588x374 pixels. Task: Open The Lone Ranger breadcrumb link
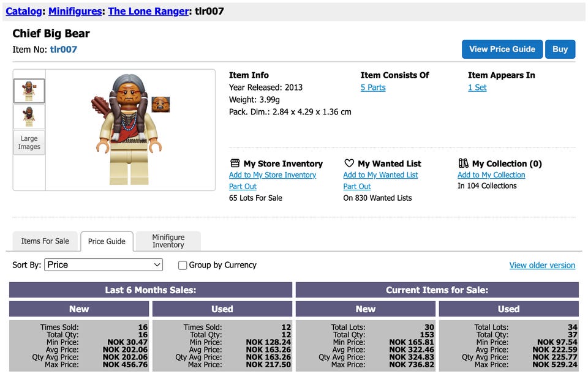point(148,11)
